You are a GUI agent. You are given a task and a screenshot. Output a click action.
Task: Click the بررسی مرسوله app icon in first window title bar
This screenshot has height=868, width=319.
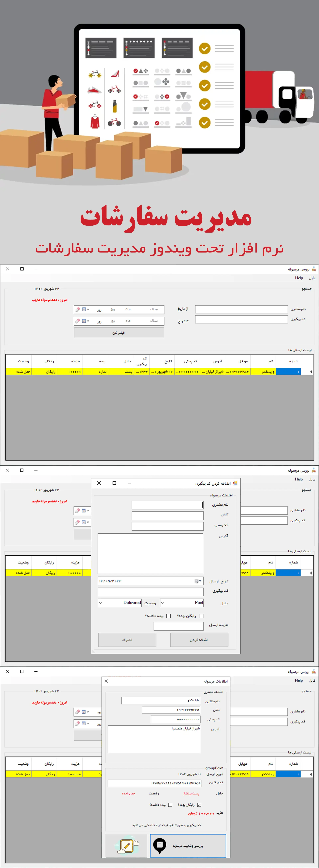[314, 269]
